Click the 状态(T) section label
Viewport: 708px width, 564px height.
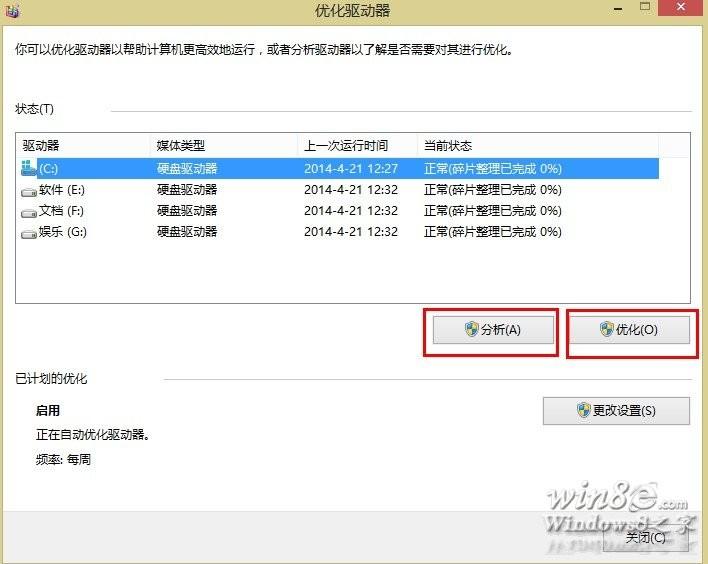(34, 109)
